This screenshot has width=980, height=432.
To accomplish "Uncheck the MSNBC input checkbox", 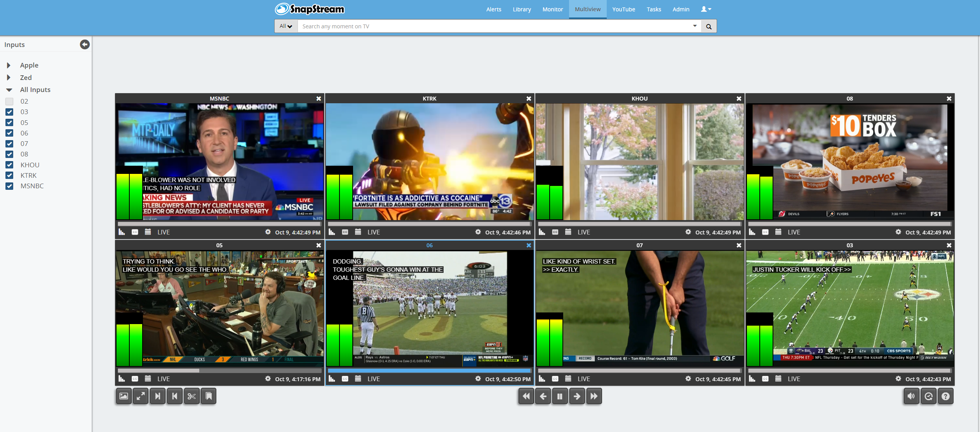I will pos(9,186).
